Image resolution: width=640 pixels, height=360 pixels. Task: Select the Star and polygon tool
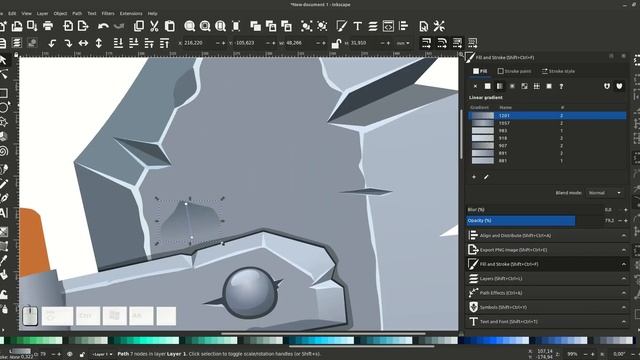pos(3,122)
